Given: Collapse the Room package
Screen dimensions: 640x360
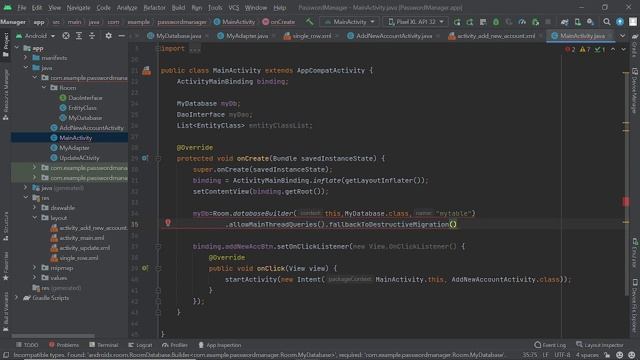Looking at the screenshot, I should (44, 88).
